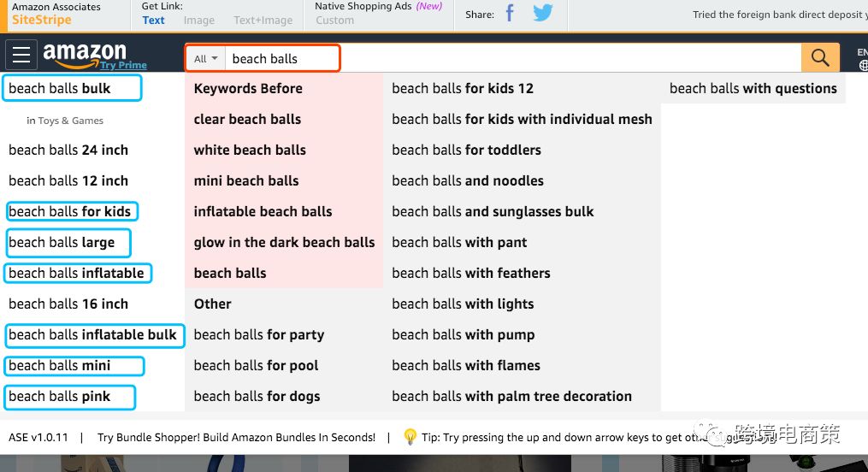Select keyword inflatable beach balls
The image size is (868, 472).
[x=263, y=211]
